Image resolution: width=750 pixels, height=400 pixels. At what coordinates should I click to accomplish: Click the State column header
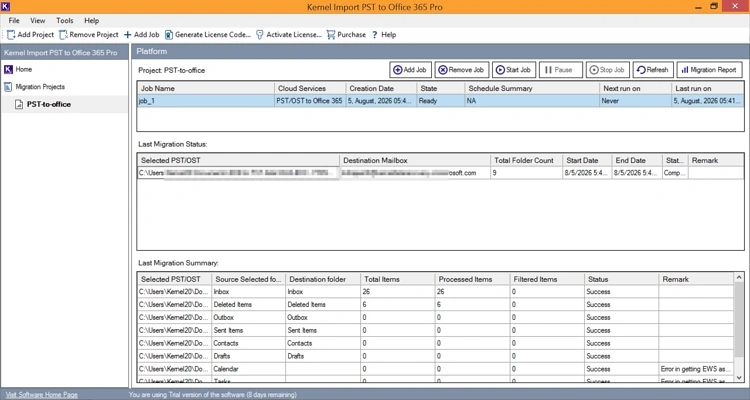441,89
